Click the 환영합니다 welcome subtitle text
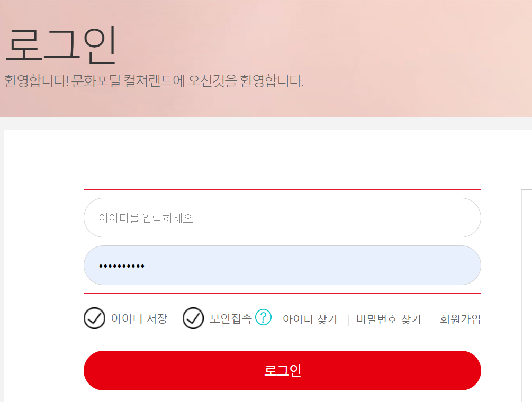The image size is (532, 402). click(x=154, y=81)
